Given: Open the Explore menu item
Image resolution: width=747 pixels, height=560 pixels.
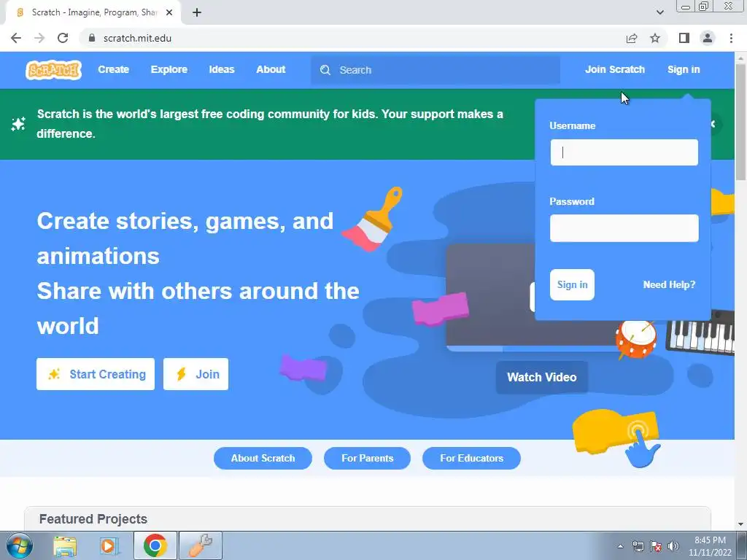Looking at the screenshot, I should coord(169,69).
